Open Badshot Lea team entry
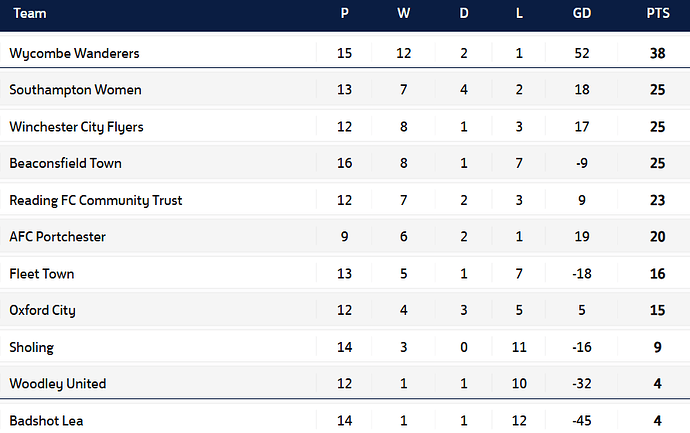This screenshot has width=690, height=433. coord(46,421)
